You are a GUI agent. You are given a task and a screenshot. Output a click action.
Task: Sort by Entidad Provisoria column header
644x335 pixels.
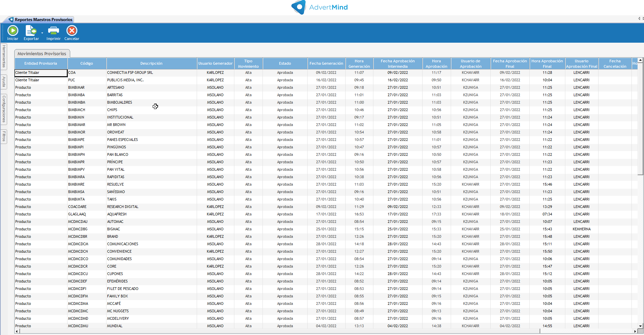(x=41, y=63)
